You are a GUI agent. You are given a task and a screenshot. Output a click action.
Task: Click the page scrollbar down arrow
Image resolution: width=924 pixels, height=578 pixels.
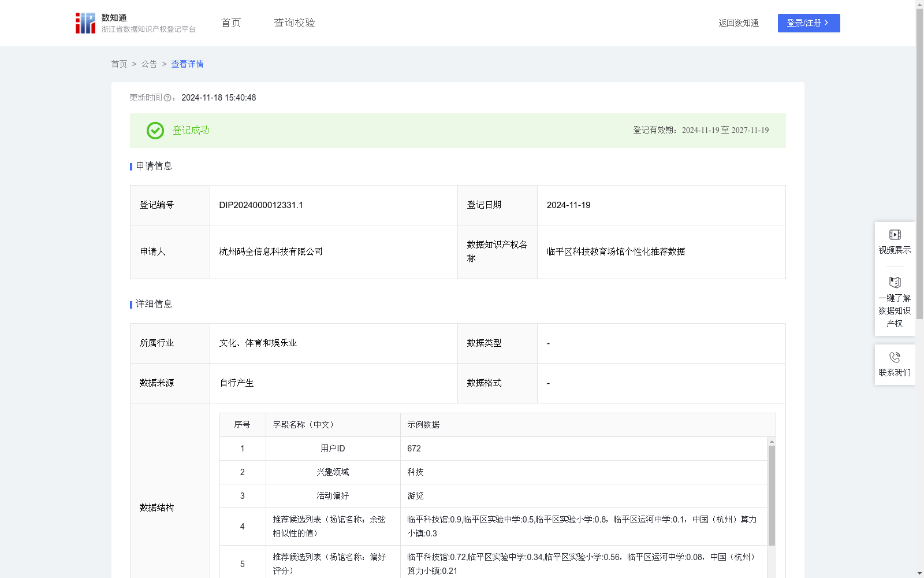[x=919, y=573]
